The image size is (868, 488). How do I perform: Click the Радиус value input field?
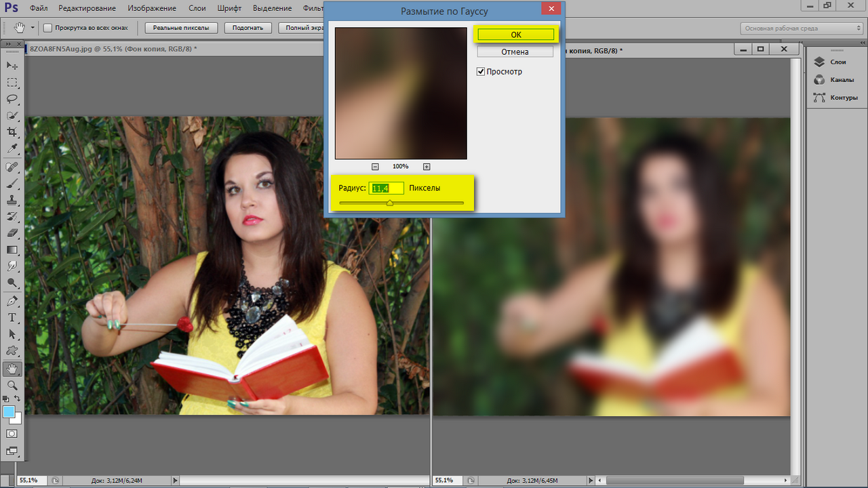386,188
